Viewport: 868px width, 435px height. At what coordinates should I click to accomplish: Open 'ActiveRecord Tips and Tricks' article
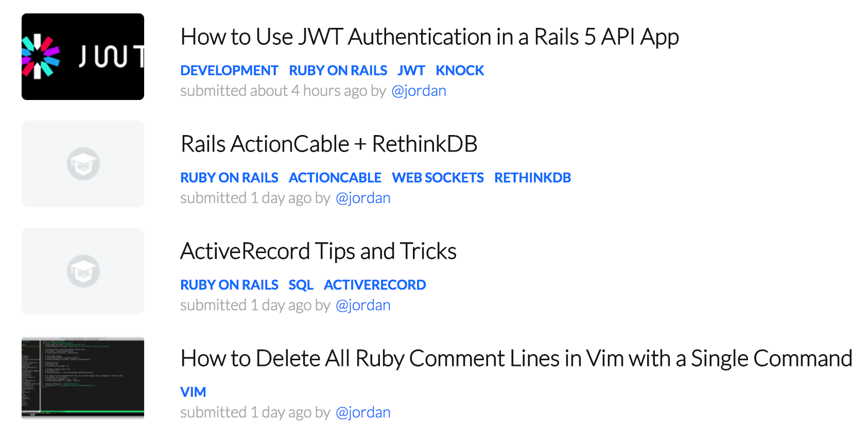point(318,252)
